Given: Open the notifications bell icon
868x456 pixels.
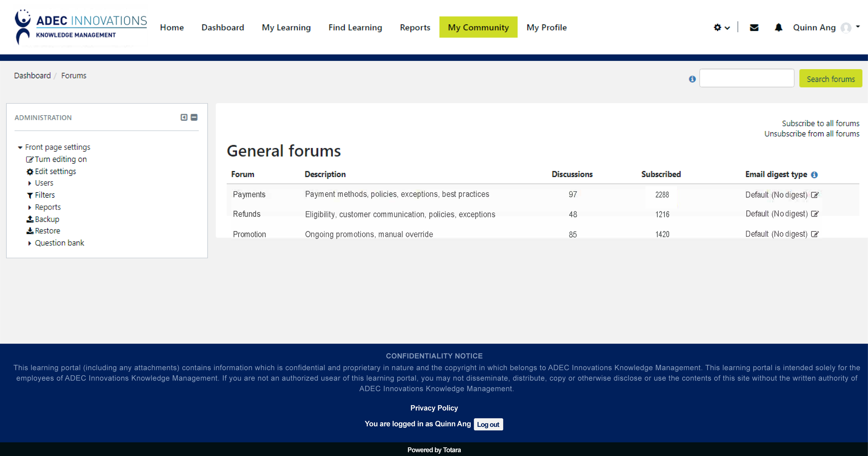Looking at the screenshot, I should pos(778,27).
